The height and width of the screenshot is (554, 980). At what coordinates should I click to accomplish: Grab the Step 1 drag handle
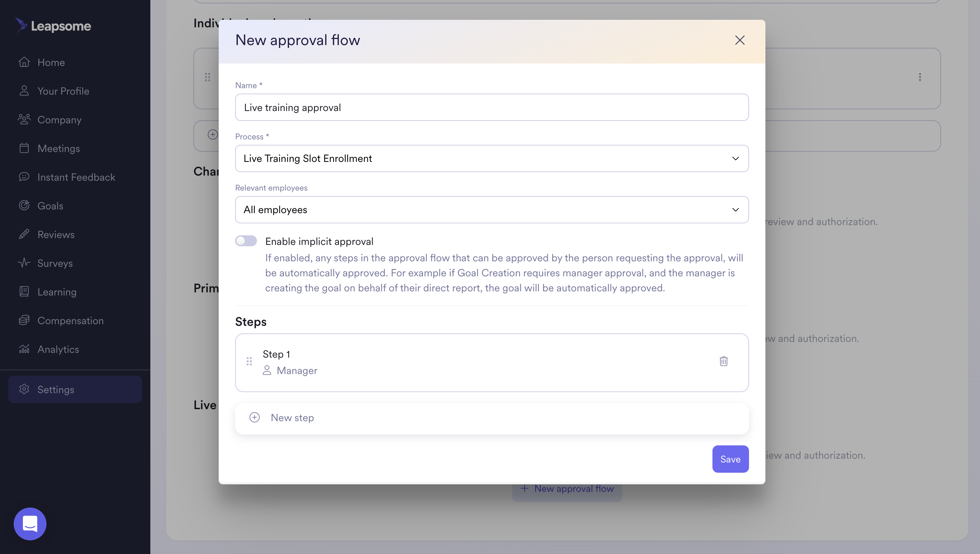pyautogui.click(x=249, y=361)
